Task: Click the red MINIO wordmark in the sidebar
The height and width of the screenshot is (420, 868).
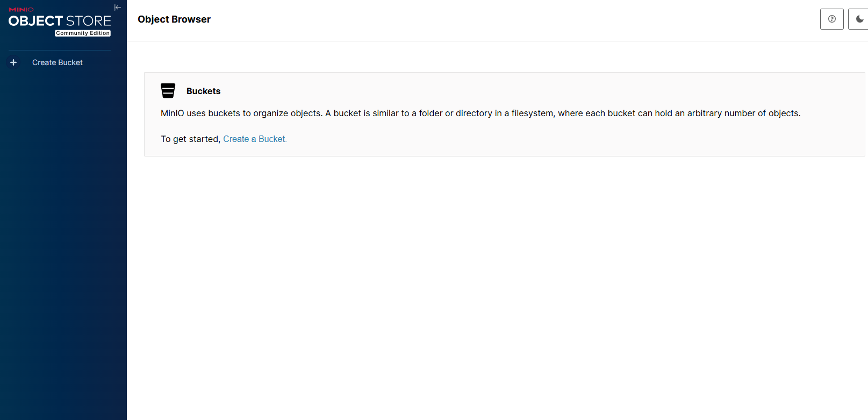Action: (x=23, y=9)
